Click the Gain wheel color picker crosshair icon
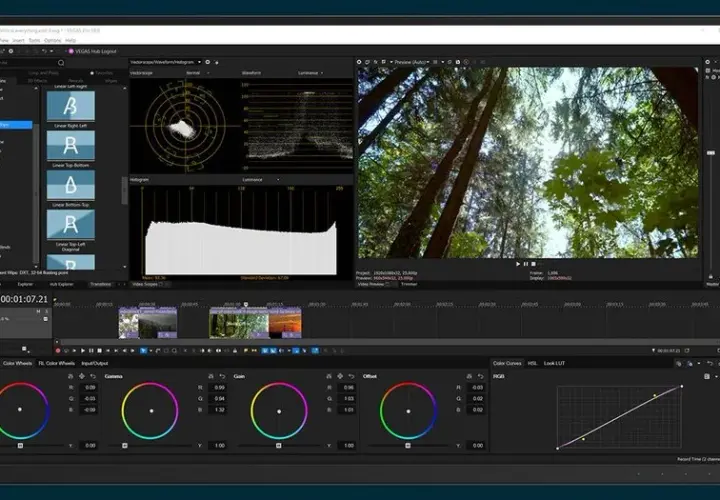Viewport: 720px width, 500px height. tap(340, 376)
